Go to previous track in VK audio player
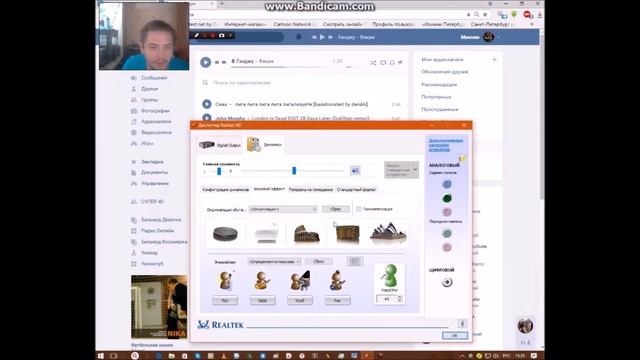Image resolution: width=640 pixels, height=360 pixels. click(x=217, y=62)
